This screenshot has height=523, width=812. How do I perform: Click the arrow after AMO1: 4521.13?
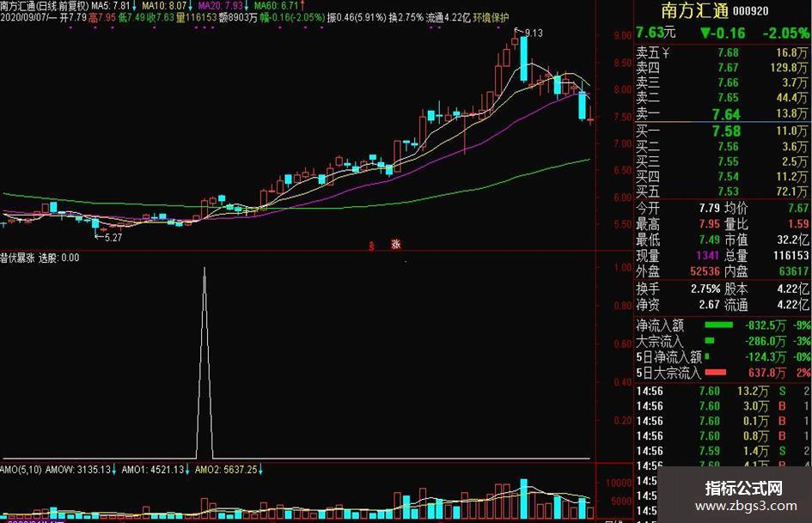tap(187, 470)
